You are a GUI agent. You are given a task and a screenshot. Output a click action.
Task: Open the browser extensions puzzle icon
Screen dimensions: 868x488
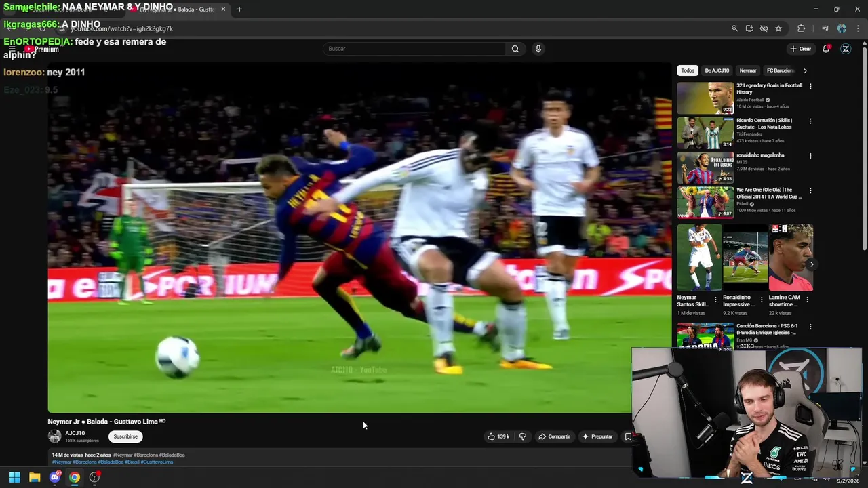pos(801,28)
